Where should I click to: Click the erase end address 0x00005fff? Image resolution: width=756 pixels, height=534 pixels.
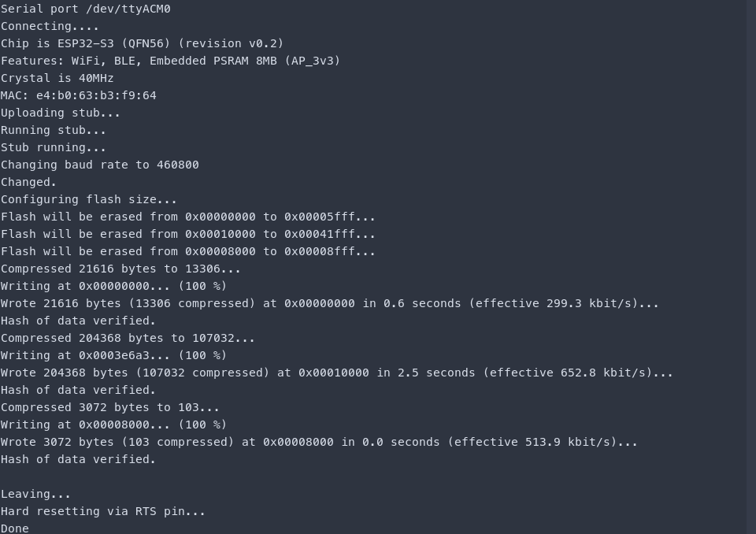pos(319,217)
